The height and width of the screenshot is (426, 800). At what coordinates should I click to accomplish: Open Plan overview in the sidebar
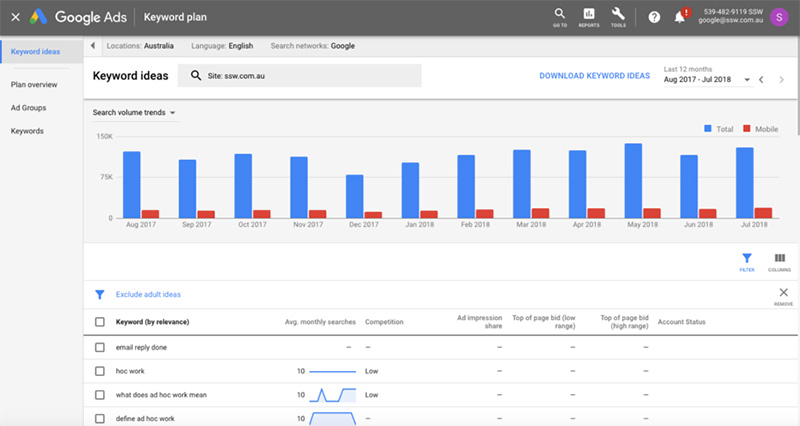34,85
